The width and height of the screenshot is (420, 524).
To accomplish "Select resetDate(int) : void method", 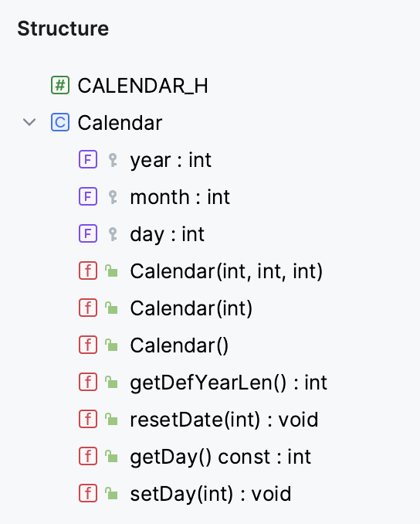I will (x=224, y=420).
